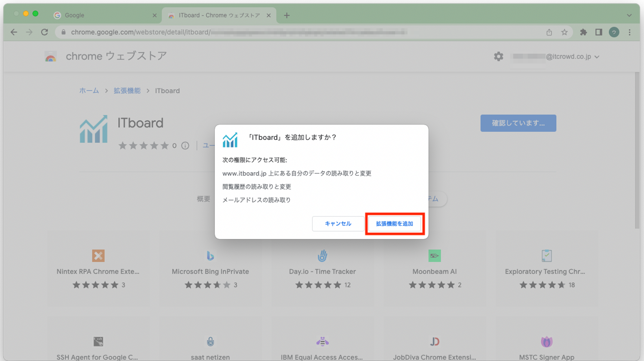The image size is (644, 361).
Task: Open Chrome three-dot menu
Action: tap(630, 32)
